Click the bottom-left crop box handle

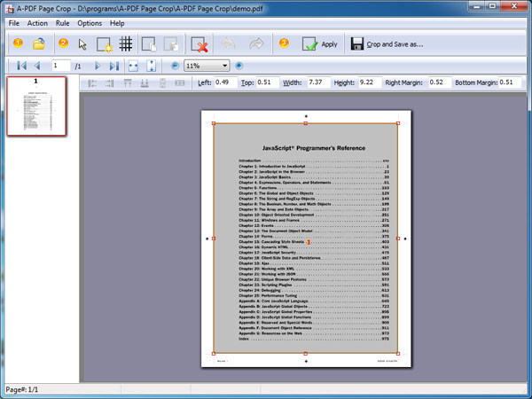coord(214,354)
